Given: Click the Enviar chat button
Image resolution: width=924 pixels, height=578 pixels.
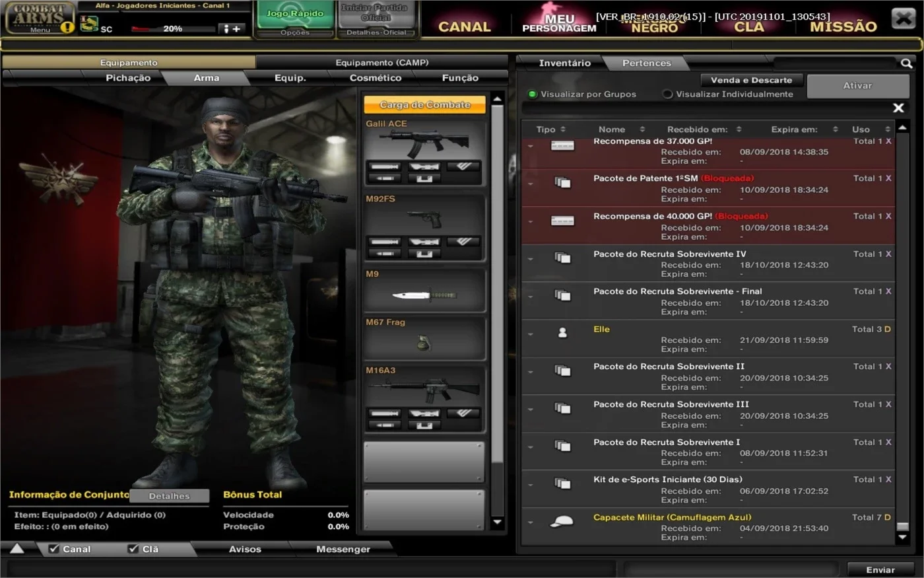Looking at the screenshot, I should pos(880,569).
